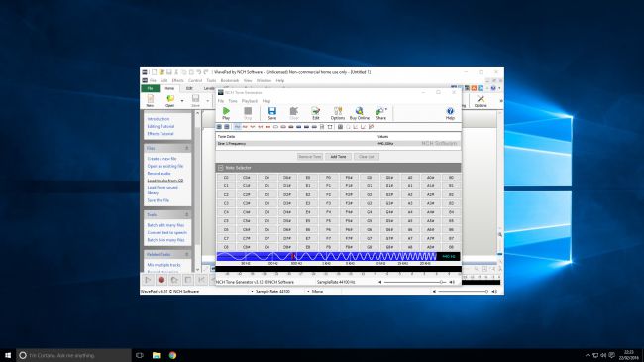Screen dimensions: 644x362
Task: Select the A4 note button
Action: [x=410, y=212]
